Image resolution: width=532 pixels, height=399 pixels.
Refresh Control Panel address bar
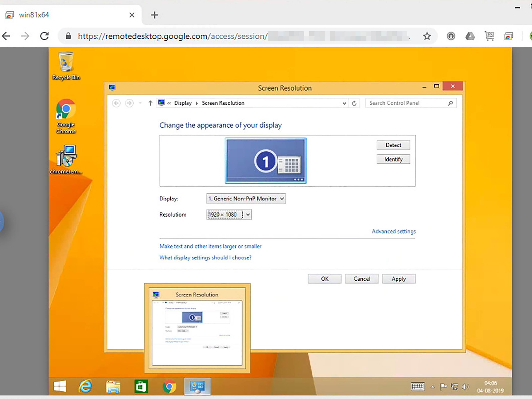pos(354,103)
